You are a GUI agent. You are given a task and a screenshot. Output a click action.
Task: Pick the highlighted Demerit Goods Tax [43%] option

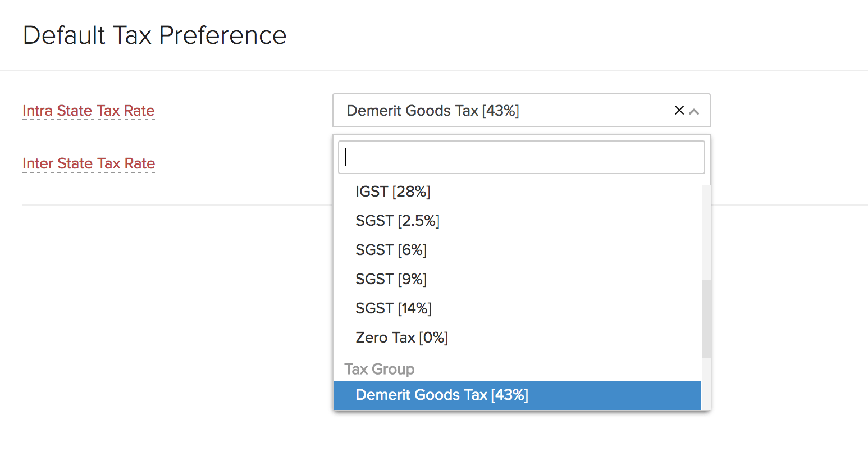tap(442, 395)
